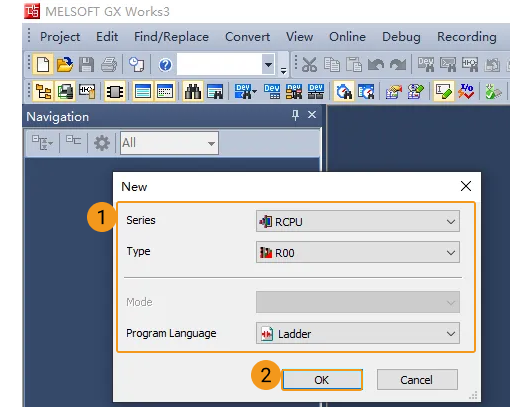This screenshot has width=510, height=407.
Task: Click the Cancel button
Action: click(417, 379)
